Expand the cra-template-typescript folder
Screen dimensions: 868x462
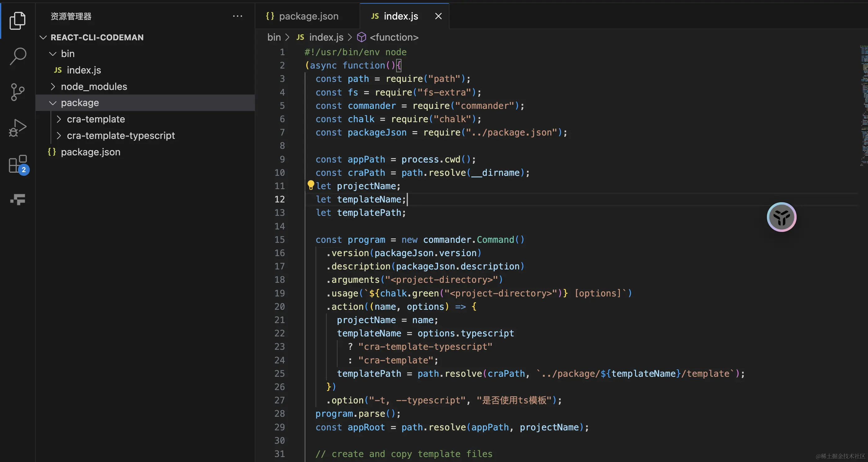(x=59, y=136)
